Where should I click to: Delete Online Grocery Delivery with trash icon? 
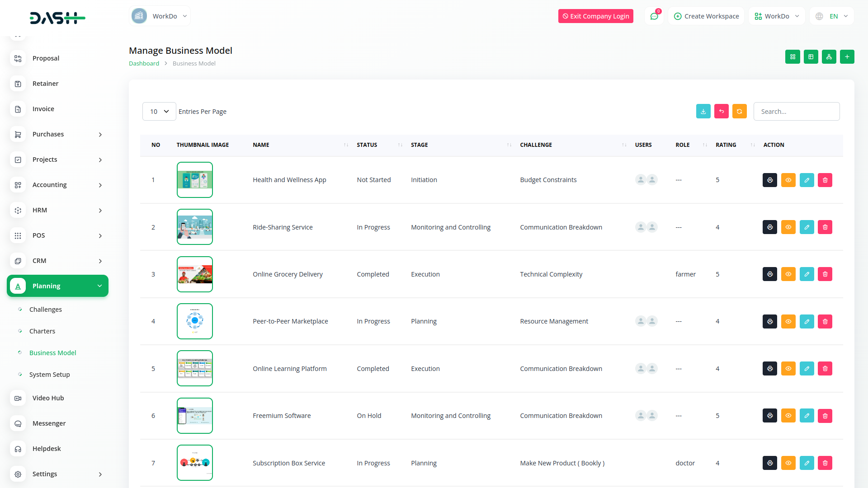(x=825, y=274)
